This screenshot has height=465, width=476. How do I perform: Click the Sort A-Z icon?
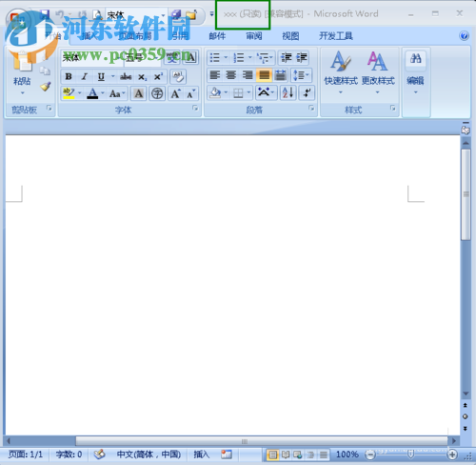tap(288, 92)
